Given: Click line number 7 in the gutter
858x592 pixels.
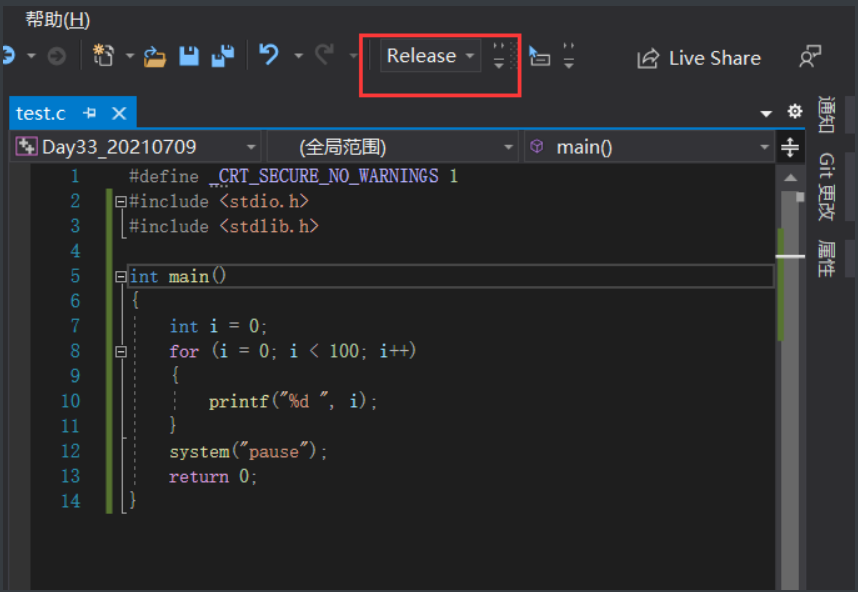Looking at the screenshot, I should (75, 326).
